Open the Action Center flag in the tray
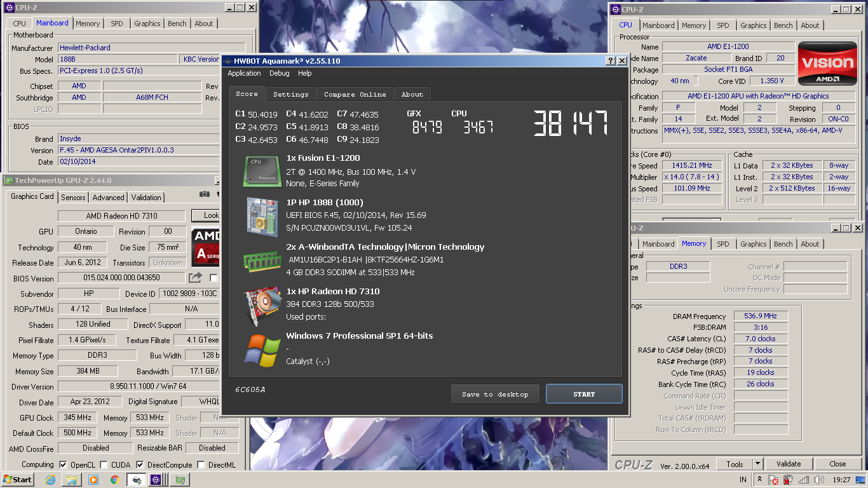Image resolution: width=868 pixels, height=488 pixels. coord(773,480)
